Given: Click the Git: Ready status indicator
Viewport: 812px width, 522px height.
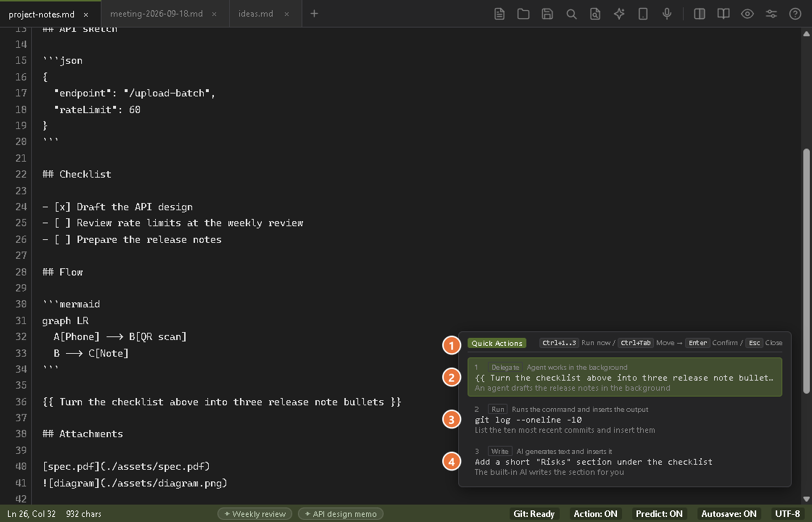Looking at the screenshot, I should coord(534,514).
